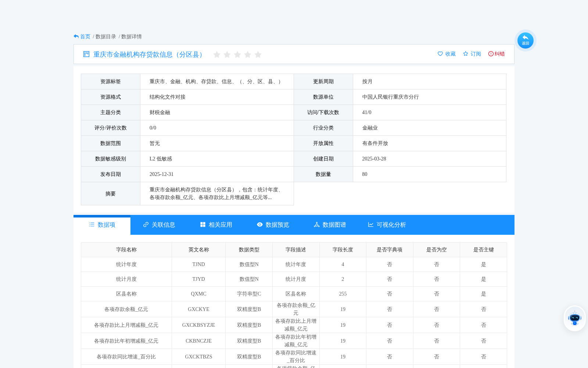588x368 pixels.
Task: Rate the dataset with the fifth star
Action: (x=258, y=54)
